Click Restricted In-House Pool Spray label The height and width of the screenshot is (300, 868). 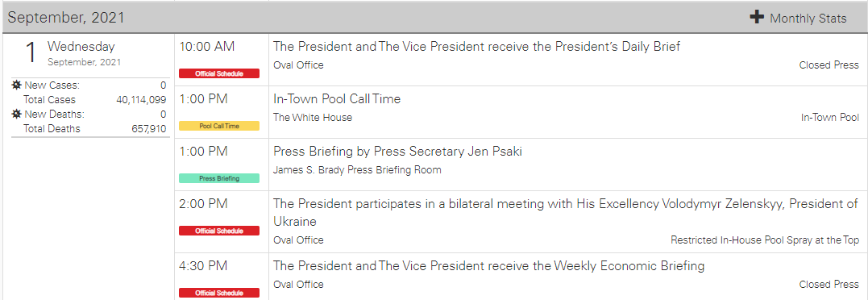pos(765,240)
